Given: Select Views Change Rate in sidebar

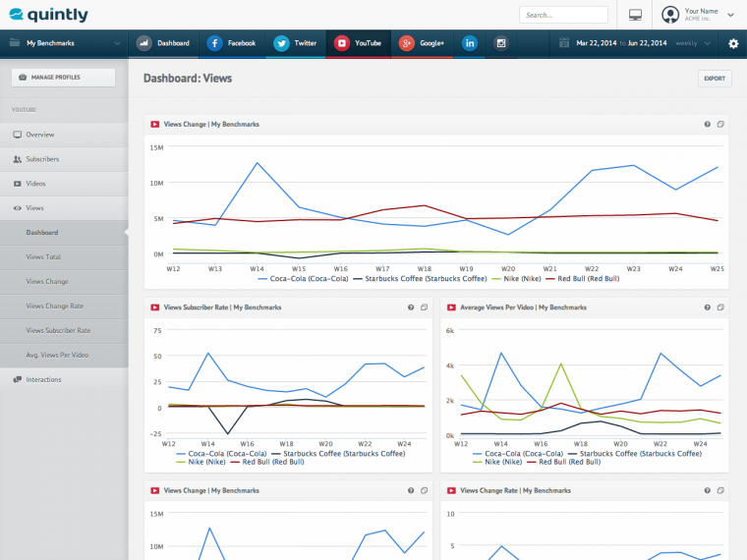Looking at the screenshot, I should (55, 307).
